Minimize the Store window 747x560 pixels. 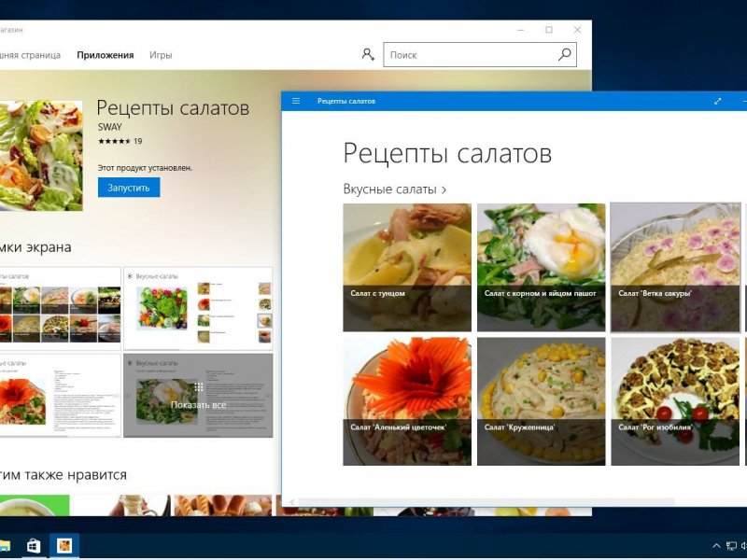pyautogui.click(x=521, y=30)
